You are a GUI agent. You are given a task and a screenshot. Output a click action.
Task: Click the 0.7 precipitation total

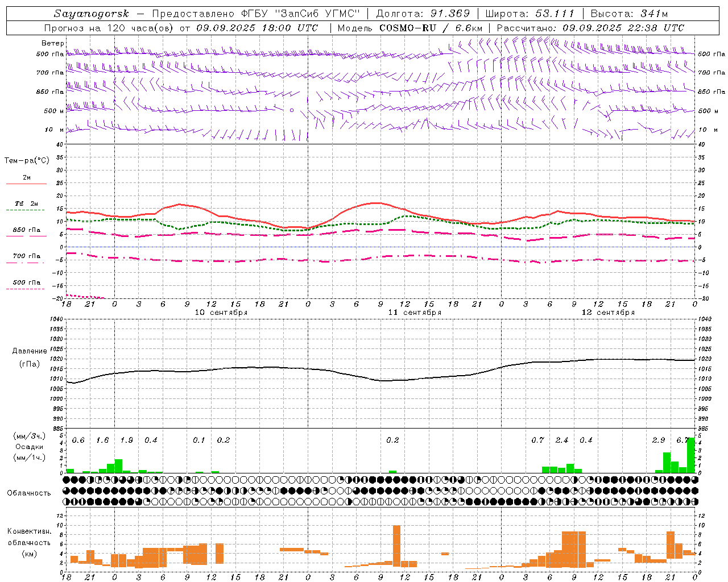537,440
